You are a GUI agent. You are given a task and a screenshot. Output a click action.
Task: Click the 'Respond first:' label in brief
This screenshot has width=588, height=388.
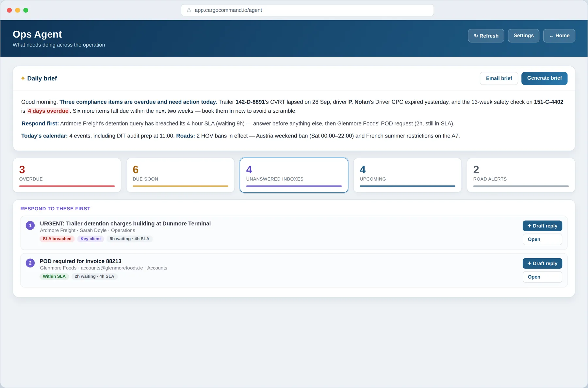pyautogui.click(x=40, y=123)
